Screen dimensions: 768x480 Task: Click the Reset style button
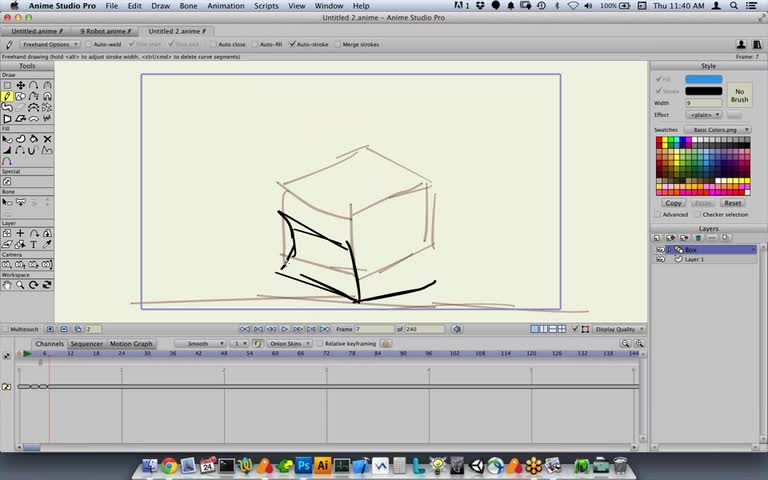pyautogui.click(x=733, y=203)
